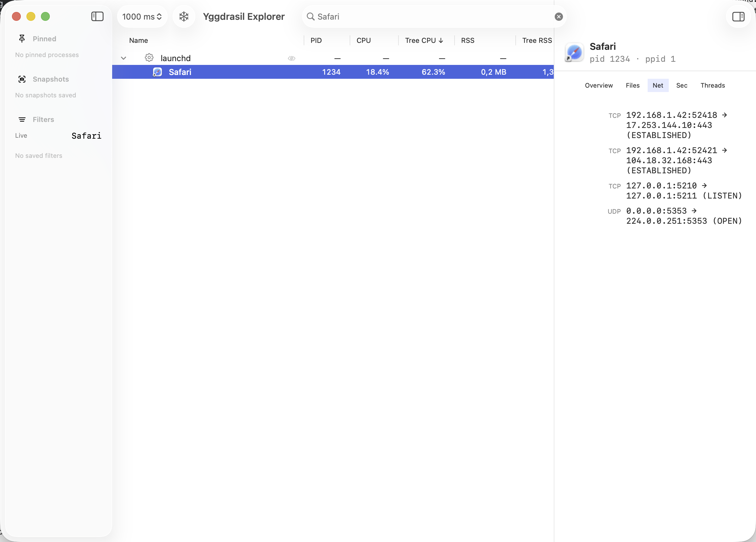756x542 pixels.
Task: Open the Threads tab
Action: pyautogui.click(x=713, y=85)
